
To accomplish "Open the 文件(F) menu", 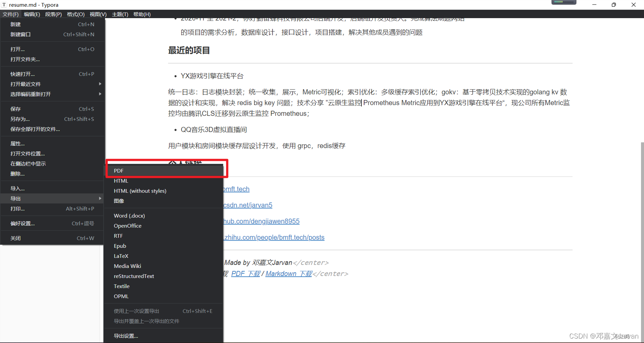I will [x=10, y=14].
